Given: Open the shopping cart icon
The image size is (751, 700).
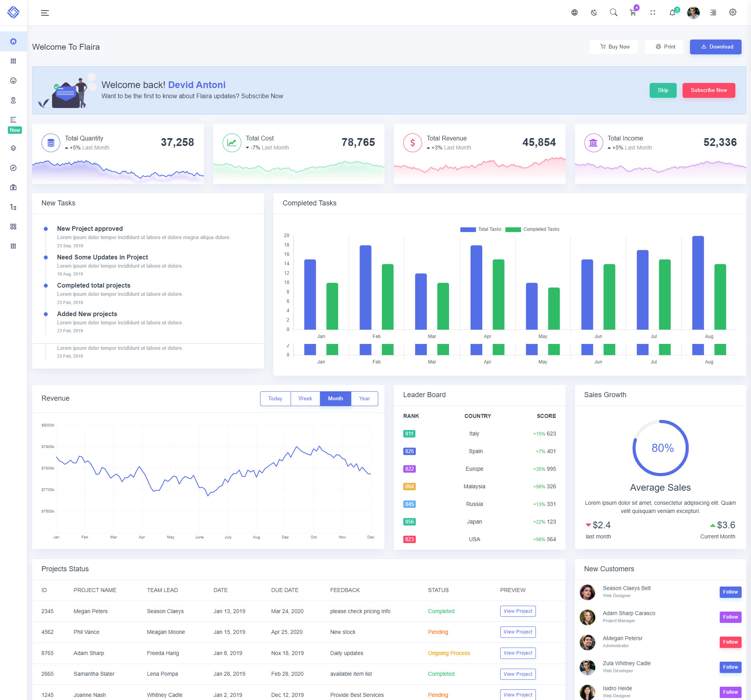Looking at the screenshot, I should point(633,13).
